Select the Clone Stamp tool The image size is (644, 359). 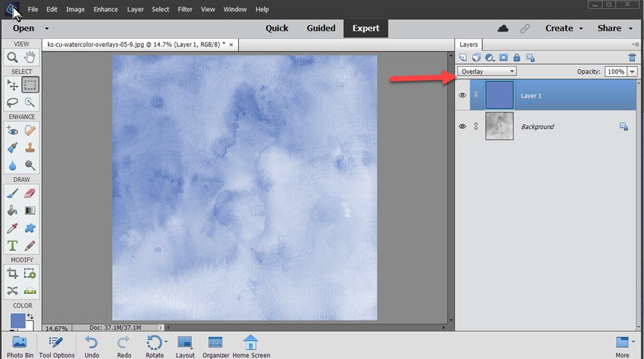coord(30,148)
